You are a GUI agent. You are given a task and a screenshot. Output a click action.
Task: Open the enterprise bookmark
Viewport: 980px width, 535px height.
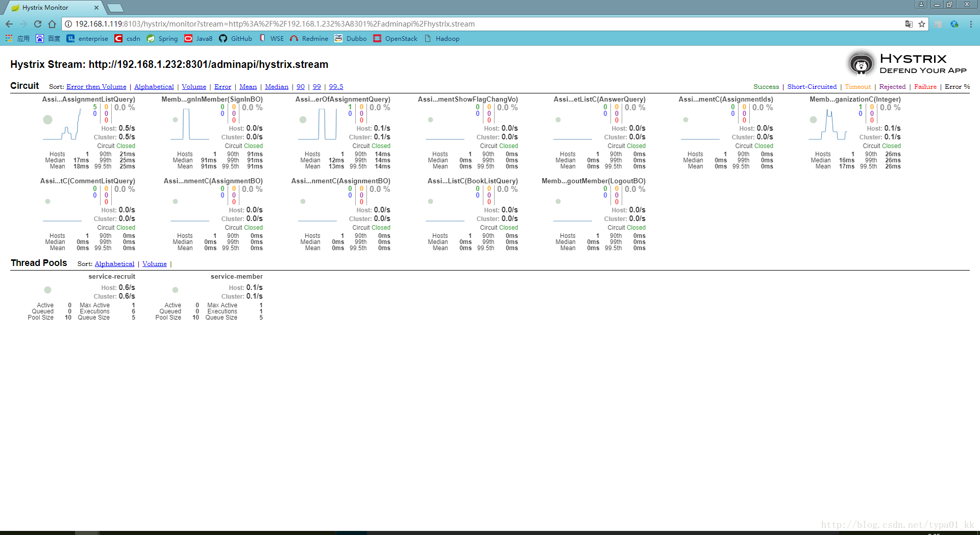coord(87,38)
